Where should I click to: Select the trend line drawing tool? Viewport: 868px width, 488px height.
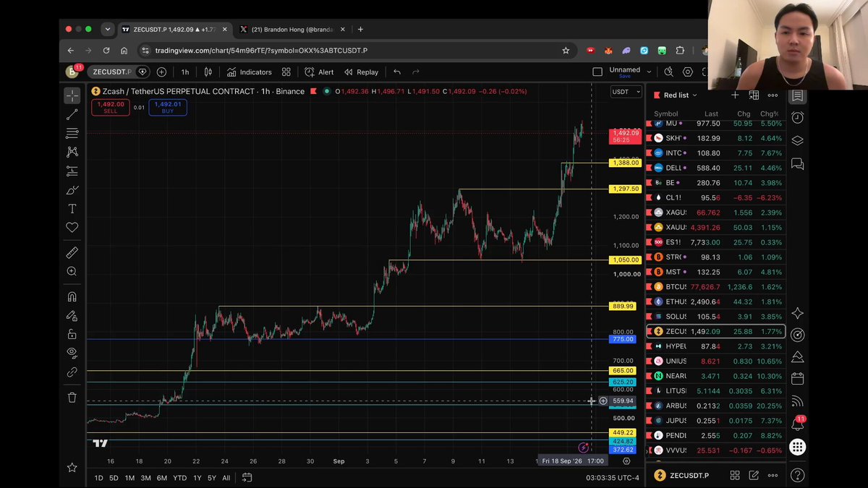tap(72, 114)
